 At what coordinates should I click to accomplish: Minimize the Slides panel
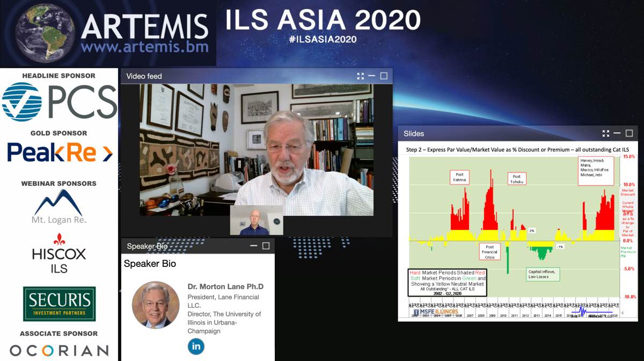[617, 133]
